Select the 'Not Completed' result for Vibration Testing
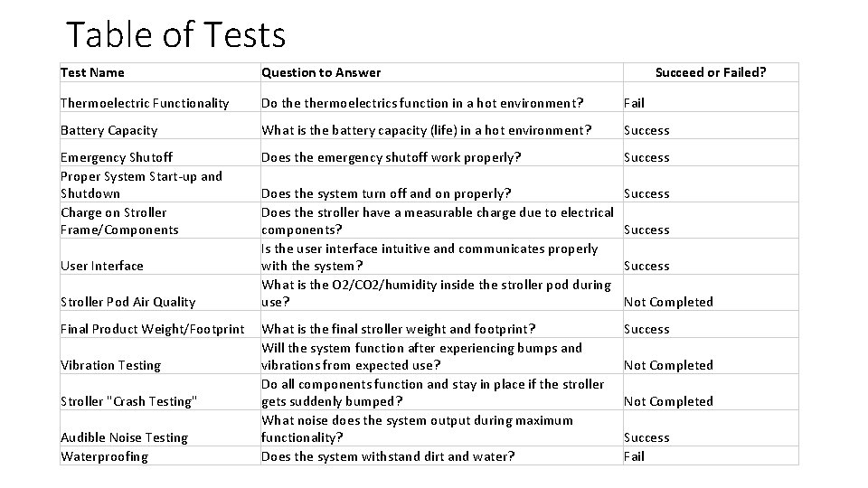Image resolution: width=868 pixels, height=488 pixels. pyautogui.click(x=668, y=365)
